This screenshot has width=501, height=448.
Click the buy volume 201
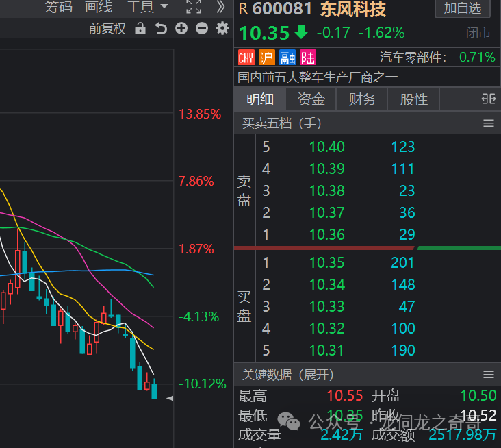(x=402, y=263)
